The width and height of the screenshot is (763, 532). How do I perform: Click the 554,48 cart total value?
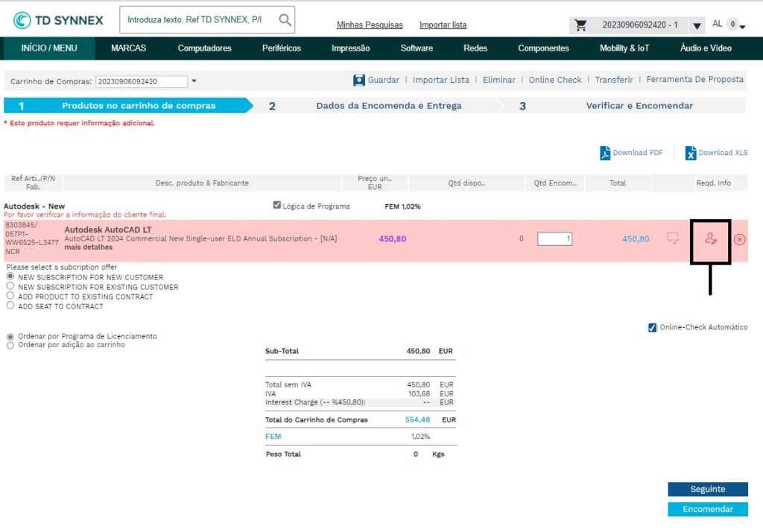[417, 419]
